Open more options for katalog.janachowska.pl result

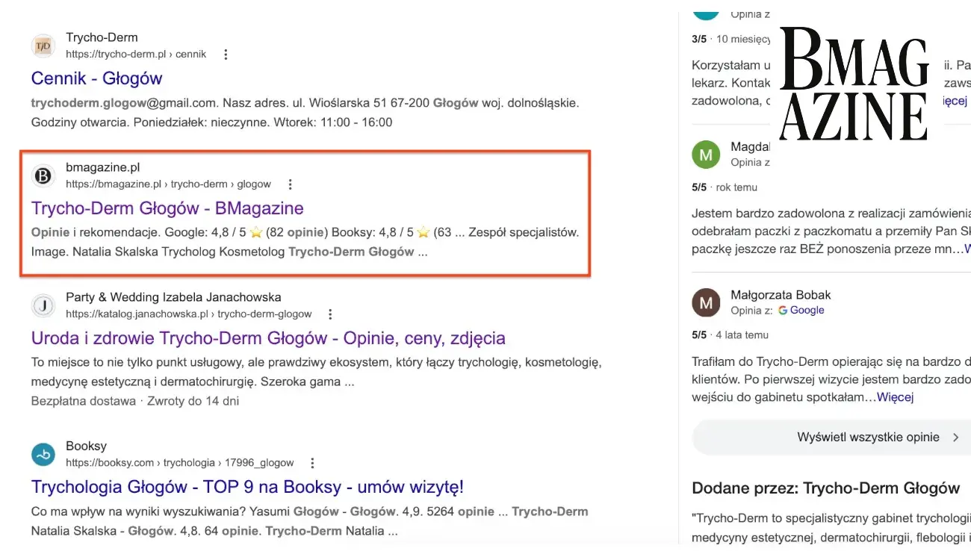coord(331,314)
